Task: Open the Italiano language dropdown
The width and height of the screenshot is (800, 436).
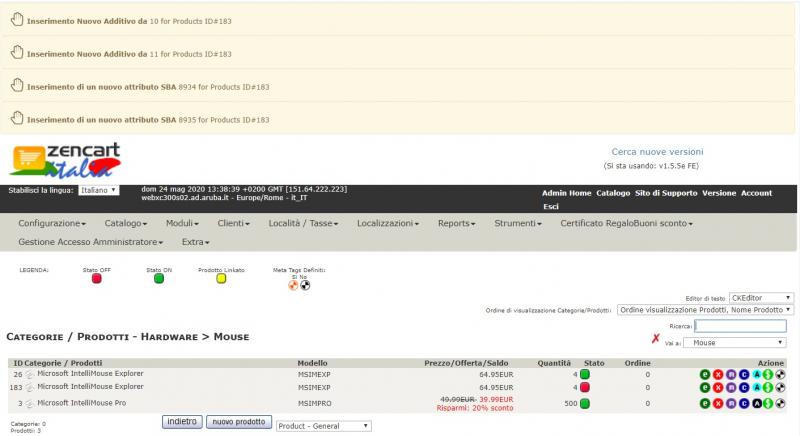Action: (98, 190)
